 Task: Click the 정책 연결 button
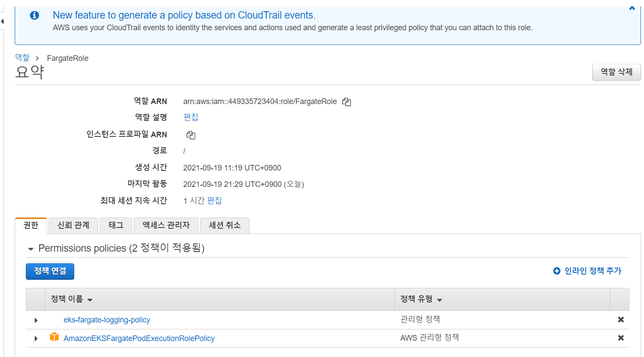(50, 271)
